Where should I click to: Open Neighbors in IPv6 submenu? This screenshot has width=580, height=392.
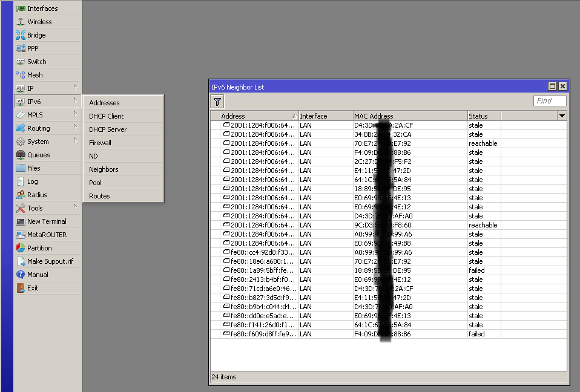pos(123,169)
